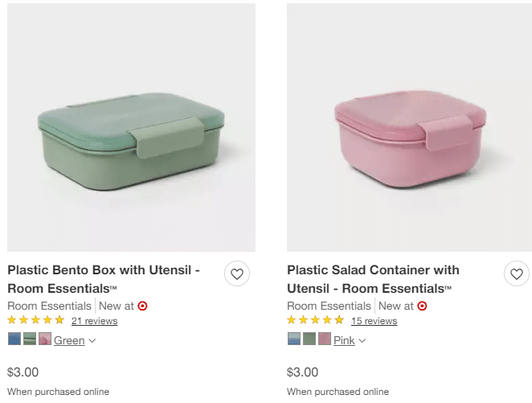532x403 pixels.
Task: Click Target bullseye logo under Salad Container
Action: coord(423,306)
